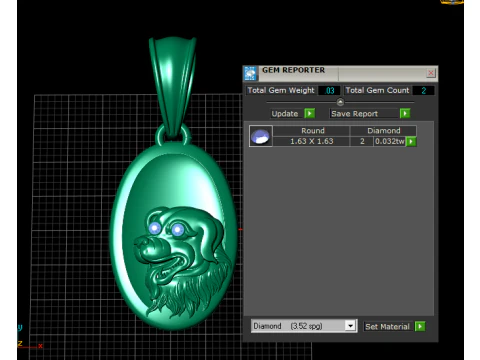Click the Total Gem Count value 2
The width and height of the screenshot is (480, 360).
pyautogui.click(x=423, y=91)
